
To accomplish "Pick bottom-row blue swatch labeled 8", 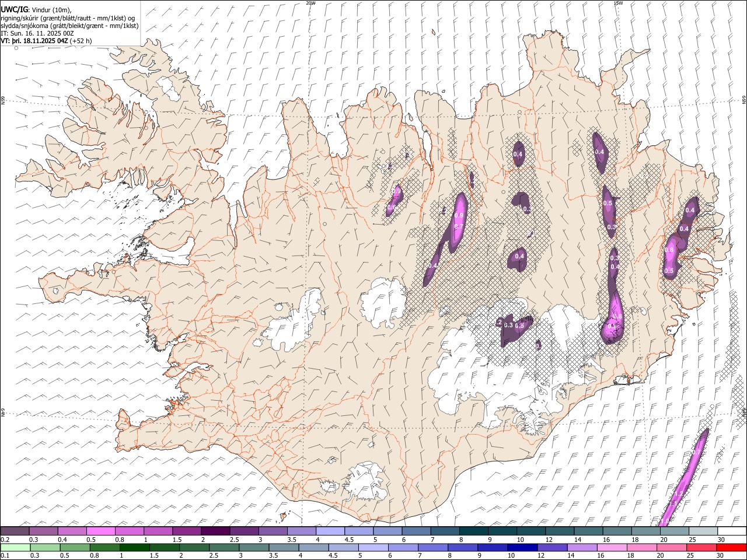I will coord(463,547).
